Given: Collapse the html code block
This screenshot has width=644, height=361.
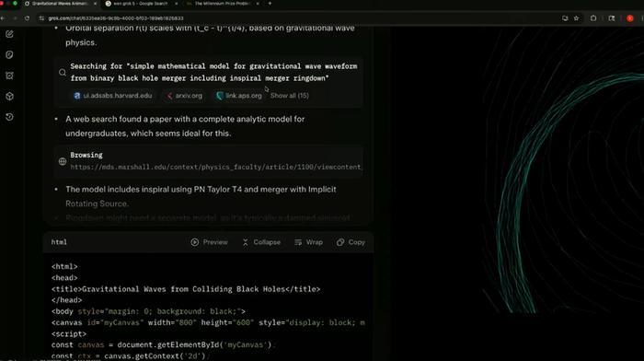Looking at the screenshot, I should pyautogui.click(x=261, y=242).
